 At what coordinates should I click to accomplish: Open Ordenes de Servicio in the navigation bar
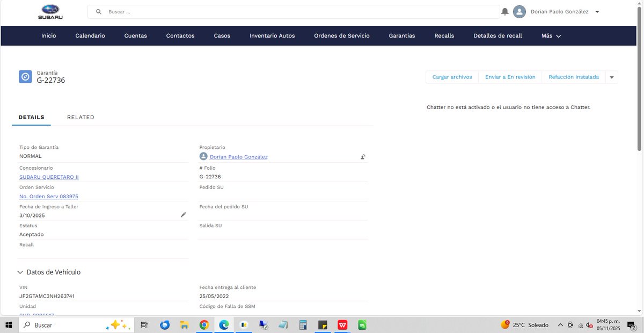pyautogui.click(x=342, y=36)
